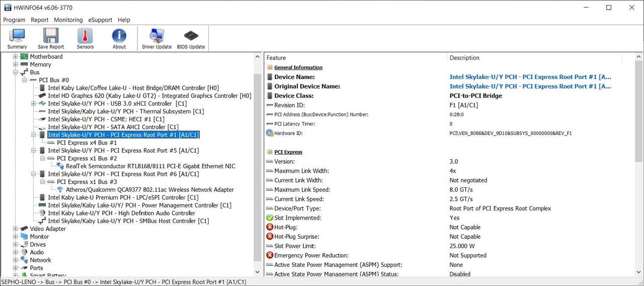Viewport: 644px width, 286px height.
Task: Open the Sensors thermometer icon
Action: coord(85,38)
